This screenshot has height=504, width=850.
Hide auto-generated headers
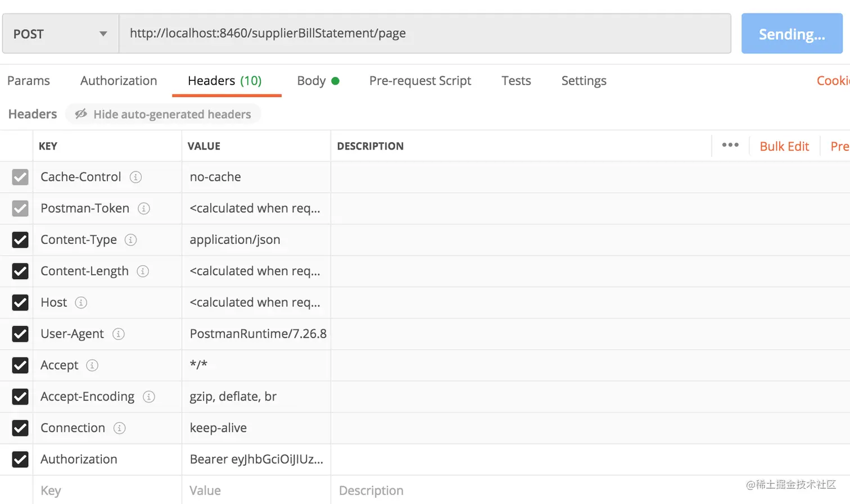164,114
